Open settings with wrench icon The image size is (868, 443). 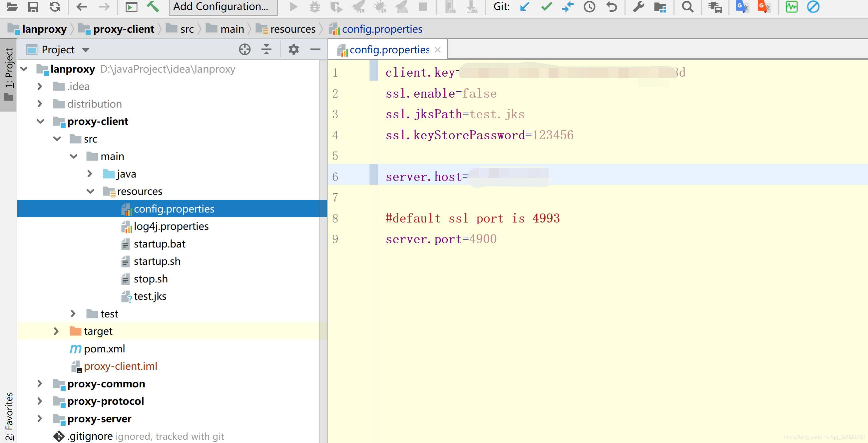(x=638, y=7)
